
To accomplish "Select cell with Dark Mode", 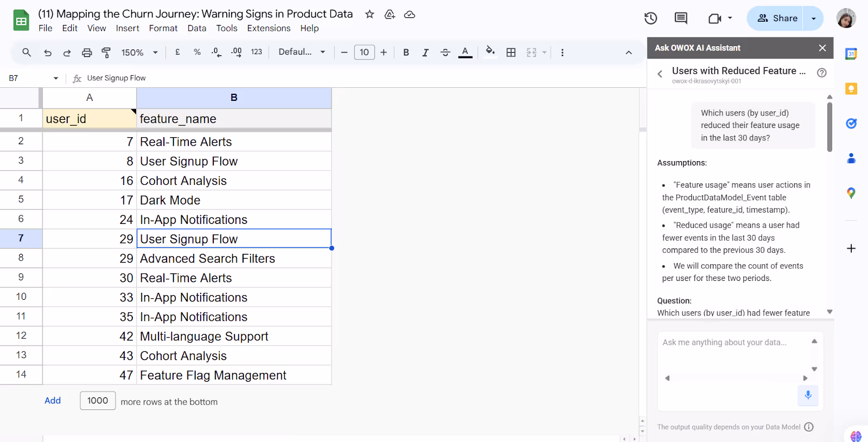I will tap(234, 200).
